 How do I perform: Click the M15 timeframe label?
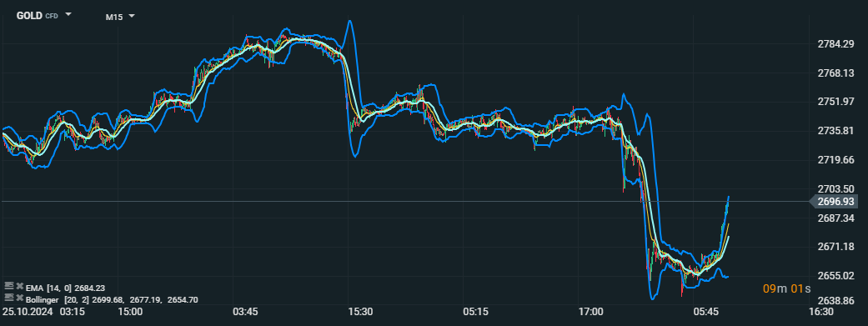(x=114, y=18)
